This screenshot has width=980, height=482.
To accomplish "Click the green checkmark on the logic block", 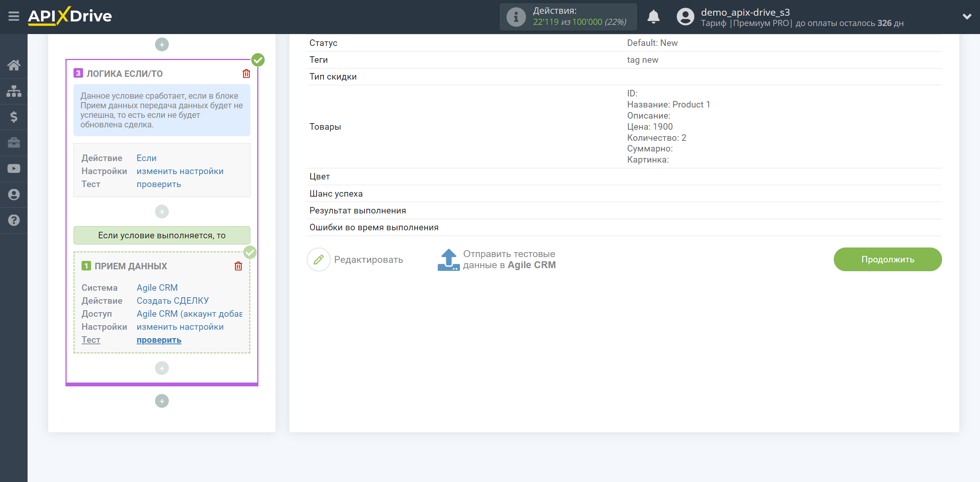I will pyautogui.click(x=258, y=60).
